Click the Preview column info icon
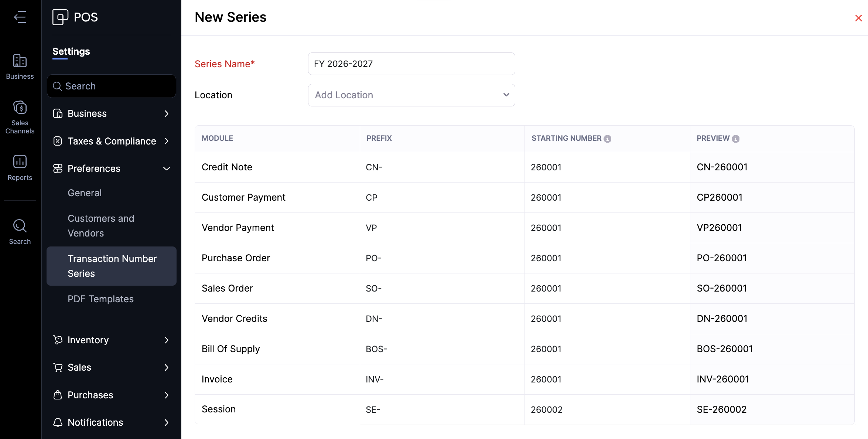The height and width of the screenshot is (439, 868). click(x=736, y=139)
